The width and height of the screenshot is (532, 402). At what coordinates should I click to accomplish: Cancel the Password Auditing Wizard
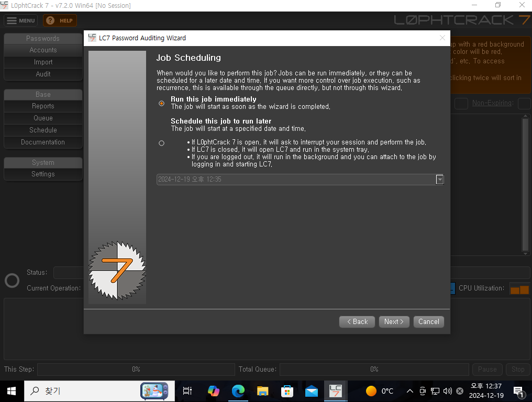coord(428,321)
